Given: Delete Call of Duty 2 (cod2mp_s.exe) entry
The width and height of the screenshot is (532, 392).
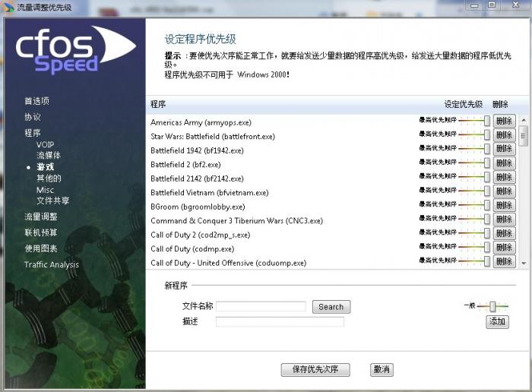Looking at the screenshot, I should coord(504,233).
